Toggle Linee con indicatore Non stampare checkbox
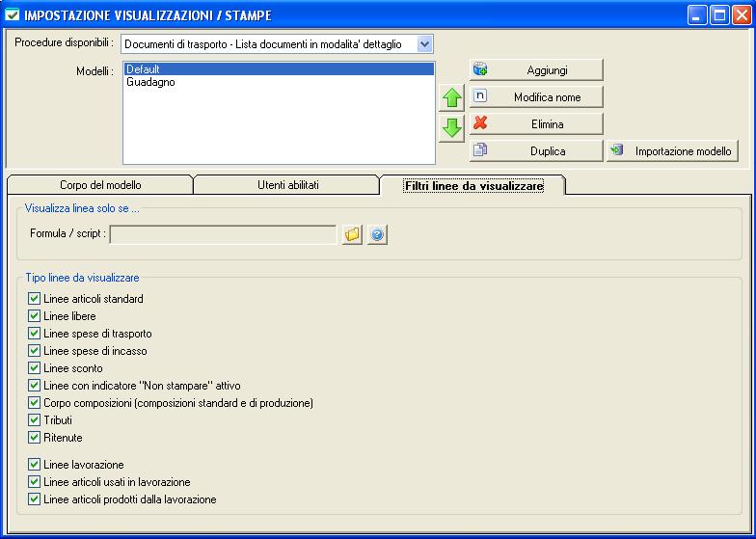 click(x=34, y=386)
